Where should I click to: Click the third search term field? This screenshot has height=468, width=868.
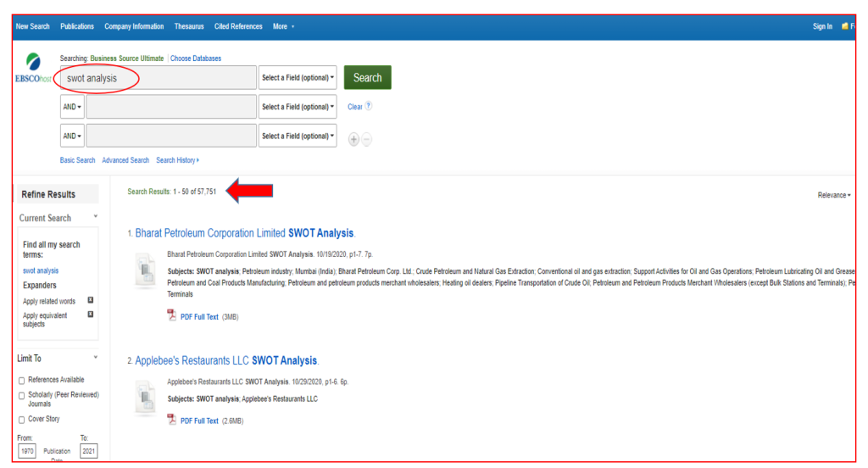coord(171,136)
